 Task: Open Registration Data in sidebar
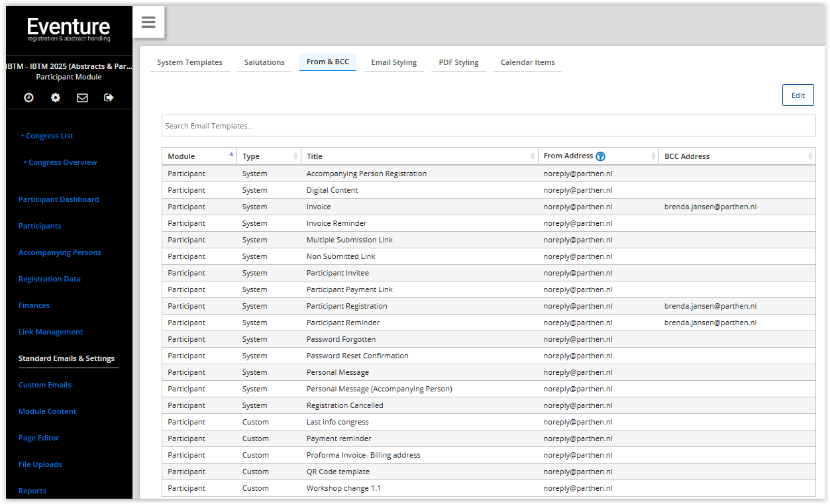coord(50,279)
